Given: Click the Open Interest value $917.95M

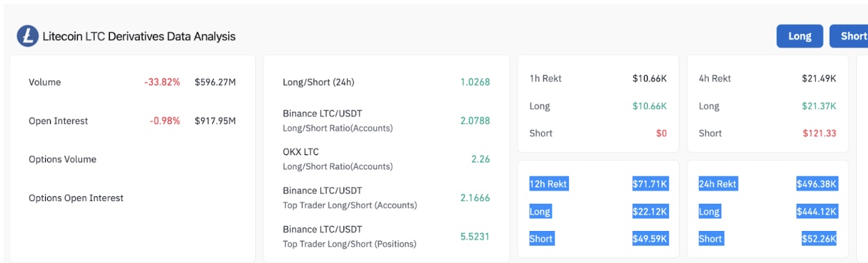Looking at the screenshot, I should point(215,121).
